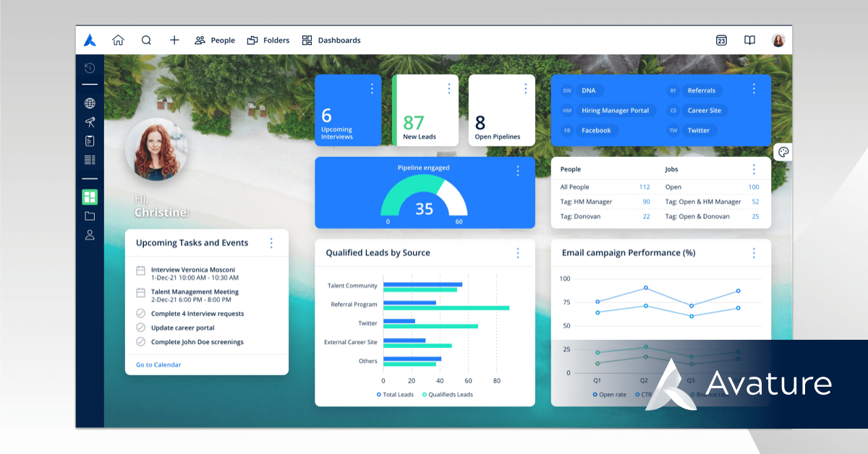Expand Pipeline engaged widget options menu
This screenshot has width=868, height=454.
pyautogui.click(x=518, y=171)
